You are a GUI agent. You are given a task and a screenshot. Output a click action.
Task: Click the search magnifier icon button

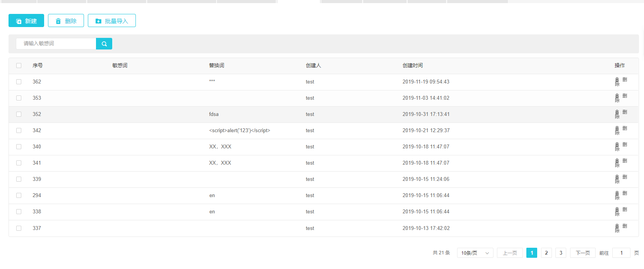coord(104,44)
